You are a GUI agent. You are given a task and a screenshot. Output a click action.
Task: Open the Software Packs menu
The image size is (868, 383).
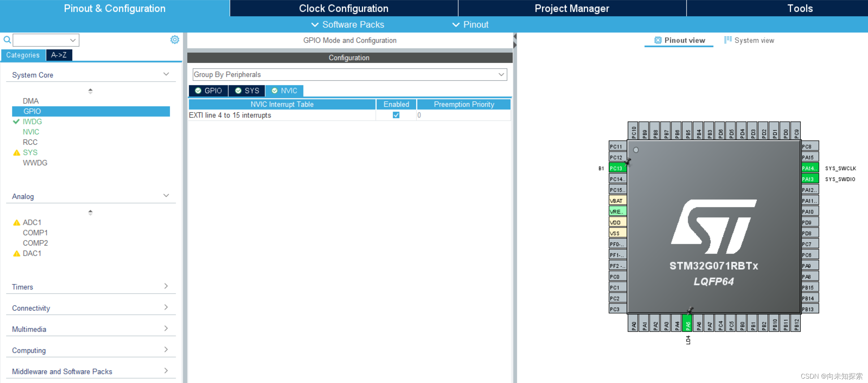coord(348,25)
